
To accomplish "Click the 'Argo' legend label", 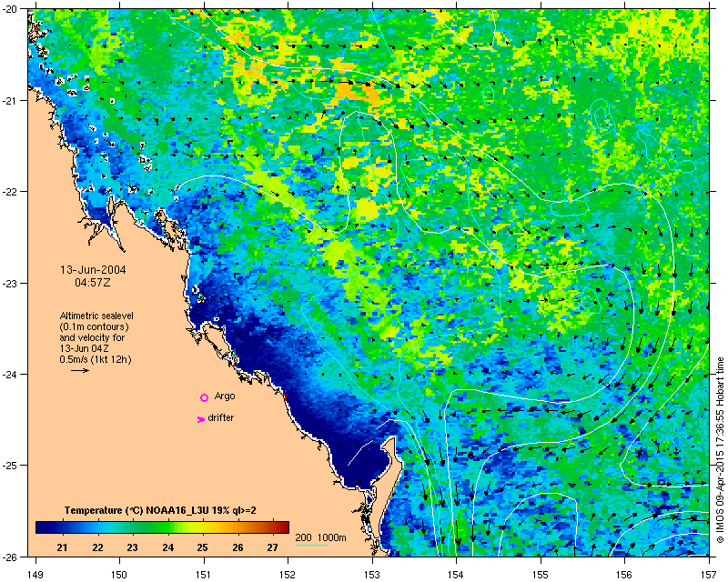I will point(225,396).
